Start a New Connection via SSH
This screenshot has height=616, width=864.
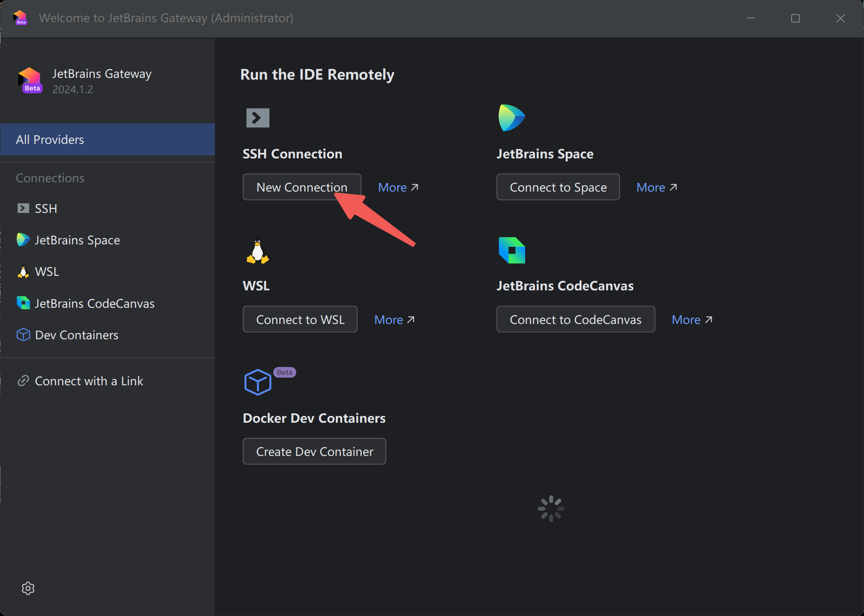pyautogui.click(x=302, y=187)
